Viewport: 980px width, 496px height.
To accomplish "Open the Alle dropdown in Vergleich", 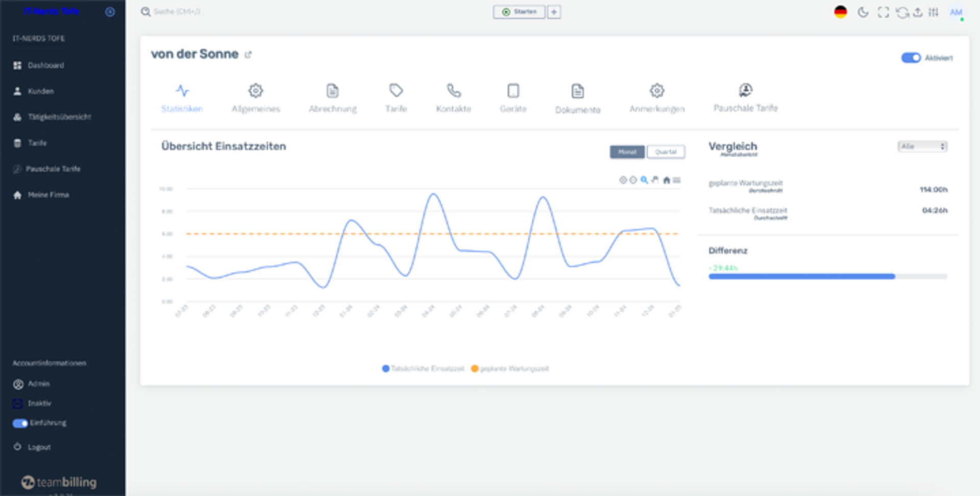I will click(x=922, y=147).
